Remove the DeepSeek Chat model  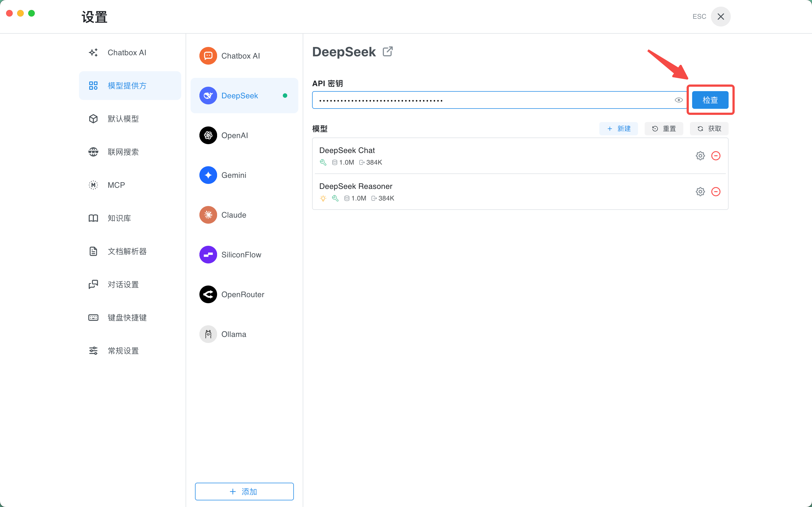click(716, 156)
